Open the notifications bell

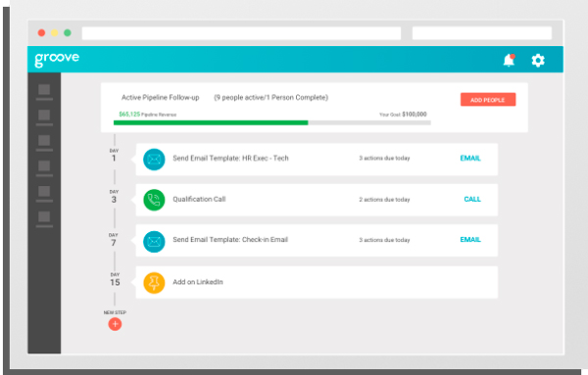tap(509, 60)
